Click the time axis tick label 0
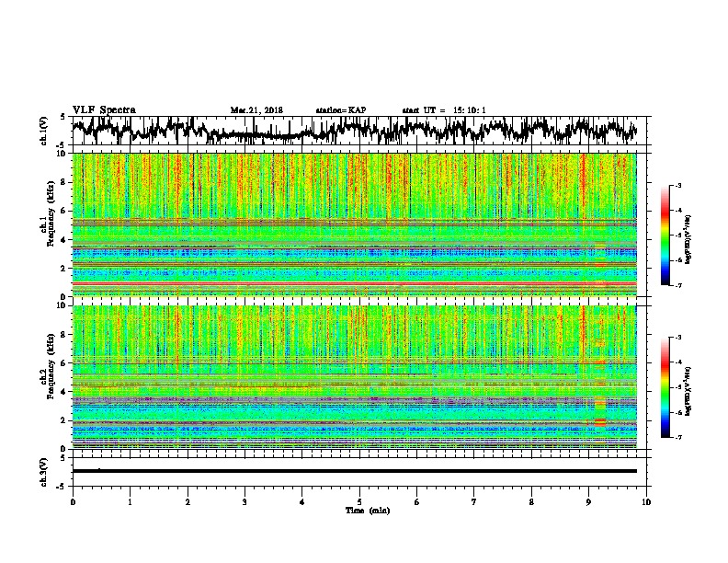This screenshot has height=563, width=728. click(73, 502)
